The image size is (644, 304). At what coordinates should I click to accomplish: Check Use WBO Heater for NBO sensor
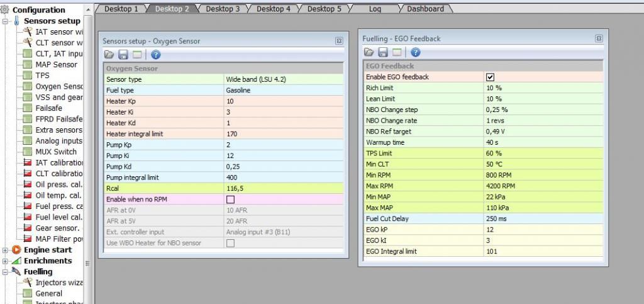(230, 243)
